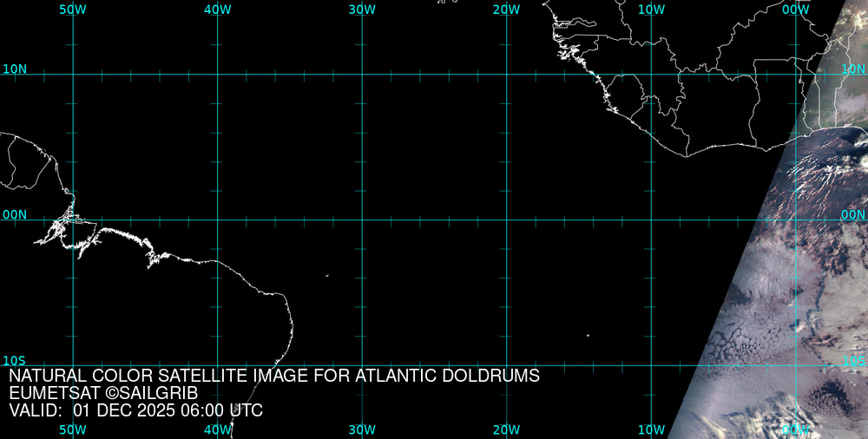Click the small island outline near 32W south of equator

327,276
